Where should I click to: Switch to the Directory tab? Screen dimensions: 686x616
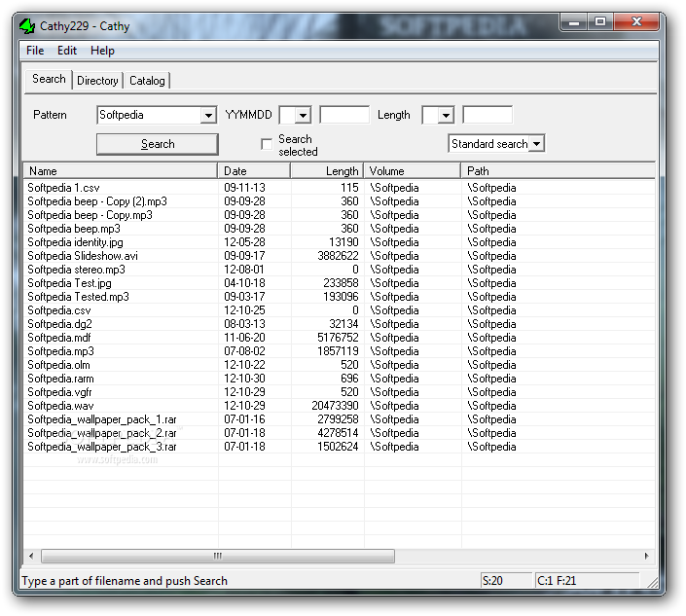pyautogui.click(x=97, y=81)
